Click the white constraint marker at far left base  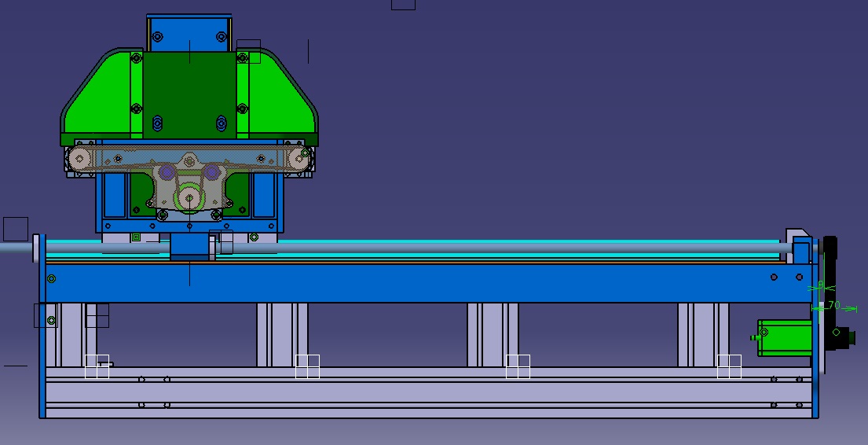tap(97, 366)
